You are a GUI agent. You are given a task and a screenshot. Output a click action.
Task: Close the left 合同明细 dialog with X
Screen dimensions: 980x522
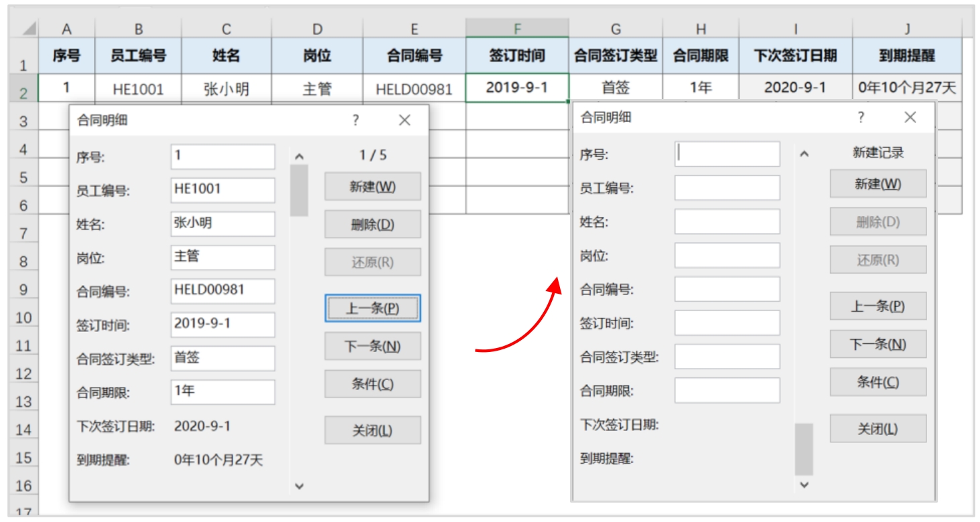click(x=405, y=120)
